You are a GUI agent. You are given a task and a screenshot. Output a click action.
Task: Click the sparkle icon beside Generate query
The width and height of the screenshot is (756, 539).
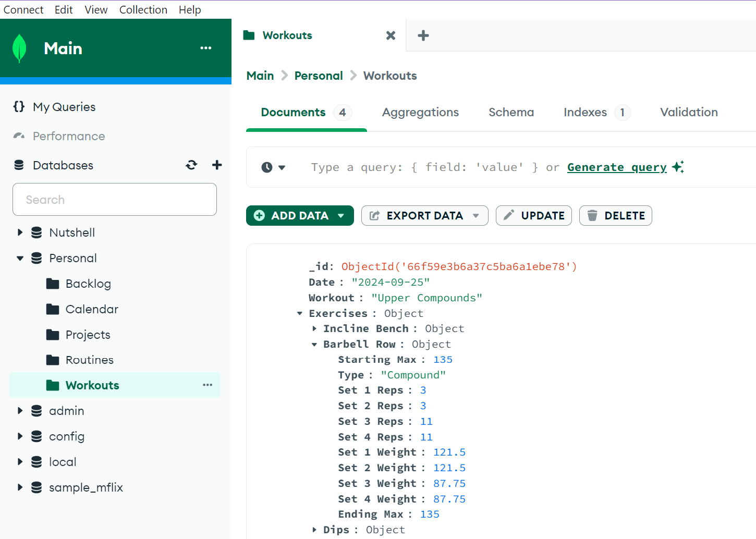click(x=678, y=167)
